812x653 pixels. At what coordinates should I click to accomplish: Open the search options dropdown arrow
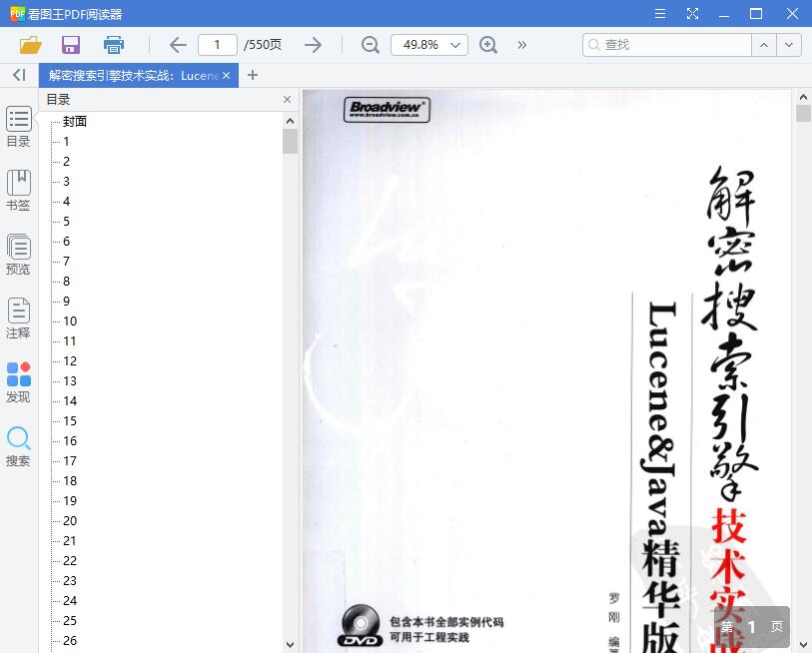click(x=789, y=44)
